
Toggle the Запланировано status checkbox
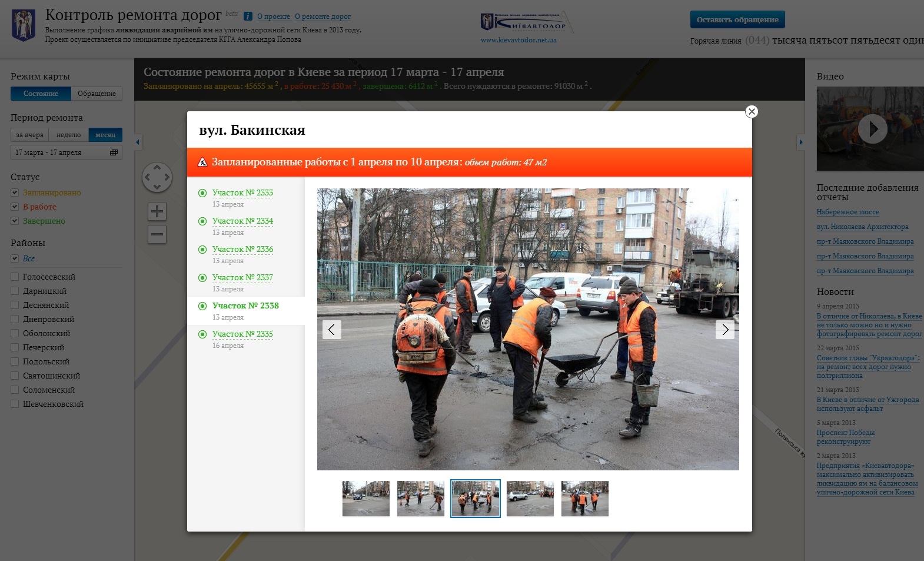click(x=15, y=192)
